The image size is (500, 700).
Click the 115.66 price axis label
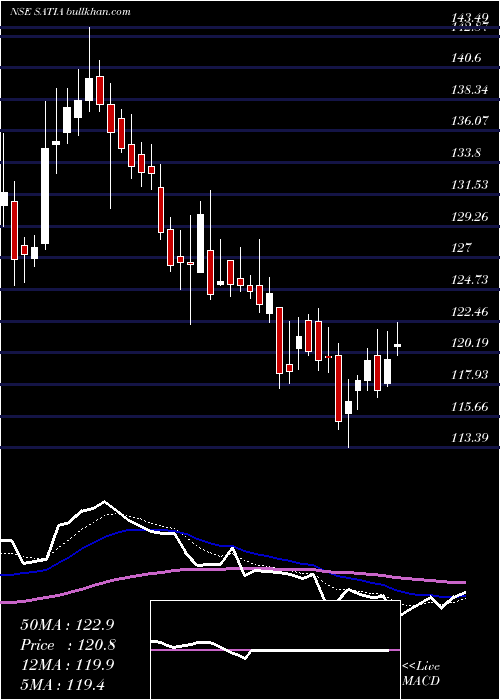tap(472, 407)
